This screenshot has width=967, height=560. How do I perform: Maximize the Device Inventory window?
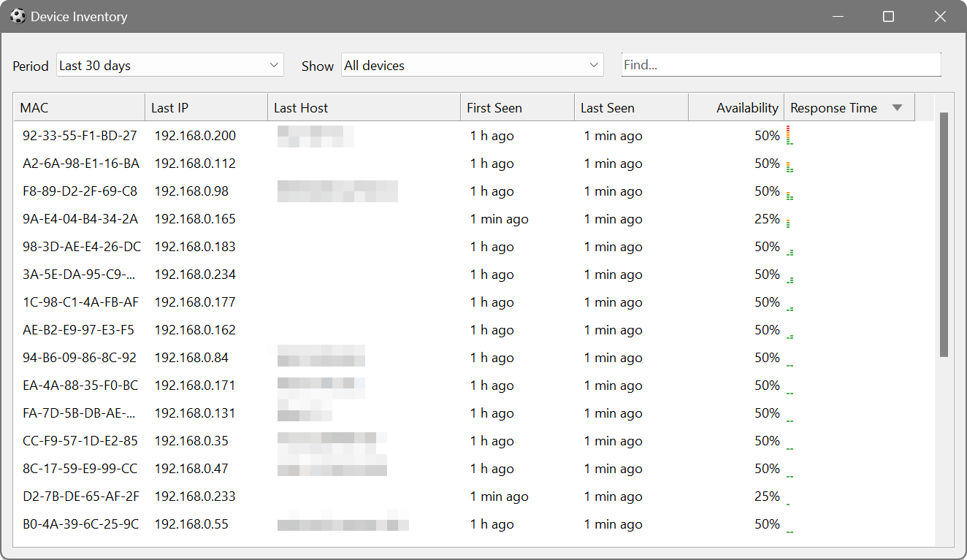pyautogui.click(x=888, y=16)
